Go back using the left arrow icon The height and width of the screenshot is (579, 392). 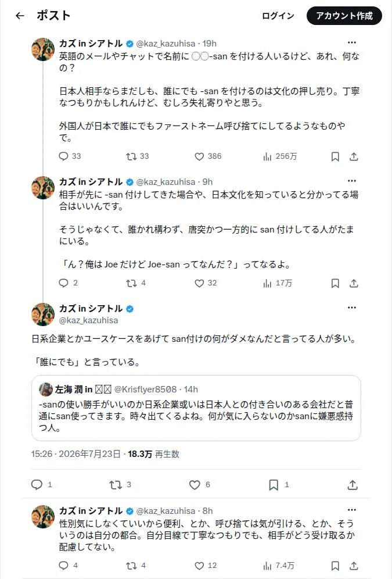(x=20, y=16)
